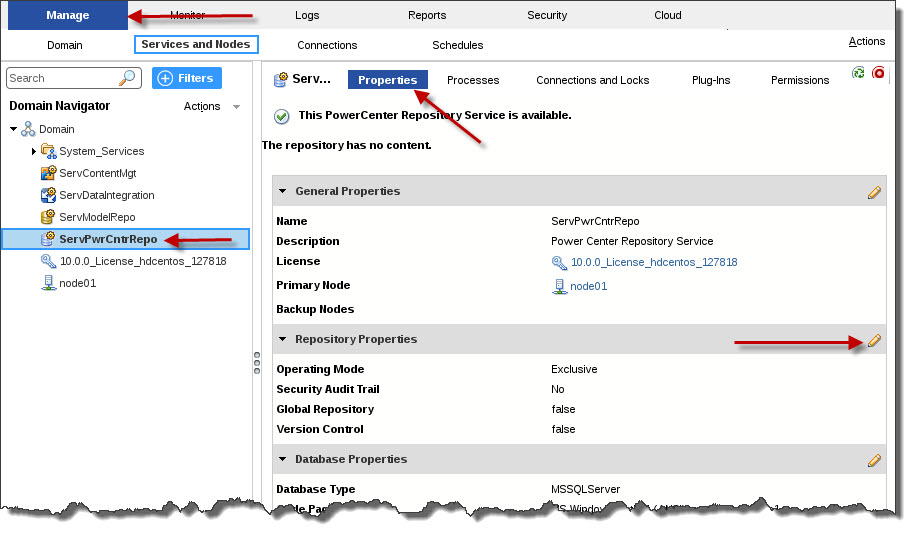Collapse the General Properties section
This screenshot has width=912, height=541.
pyautogui.click(x=283, y=191)
